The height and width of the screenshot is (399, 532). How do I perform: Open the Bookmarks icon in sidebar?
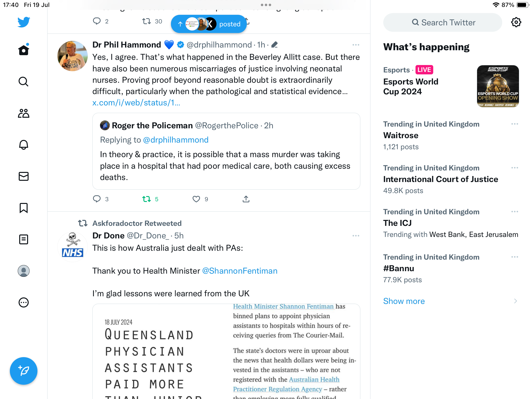(24, 208)
